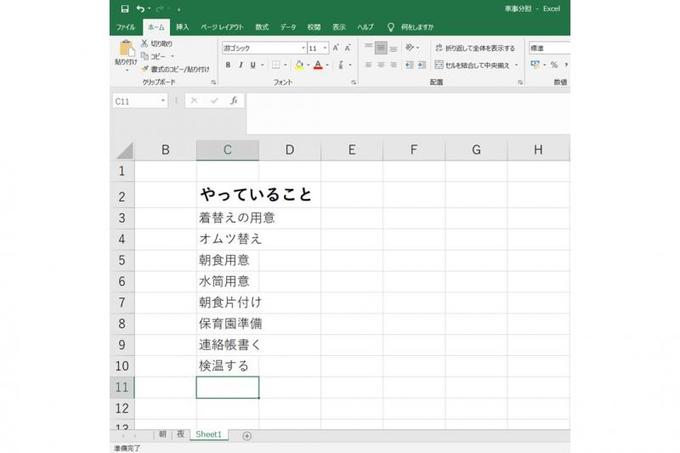Open the underline style dropdown arrow
The width and height of the screenshot is (680, 453).
pos(262,65)
